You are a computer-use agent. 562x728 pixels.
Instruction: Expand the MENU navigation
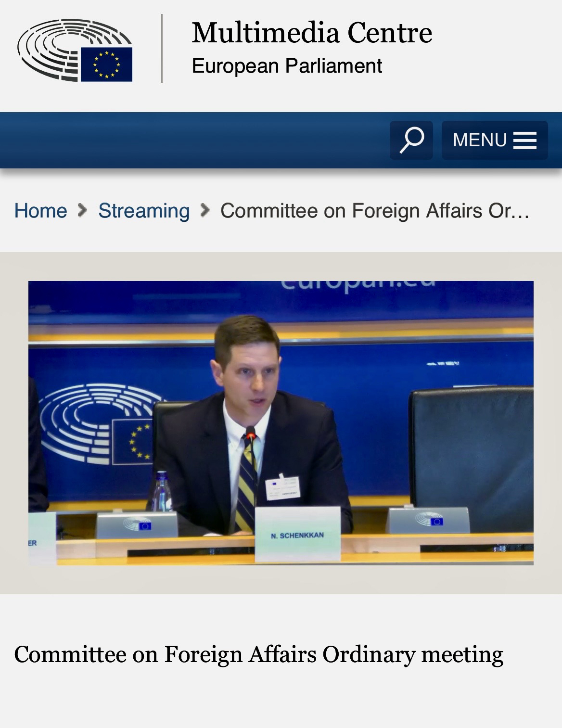tap(494, 140)
